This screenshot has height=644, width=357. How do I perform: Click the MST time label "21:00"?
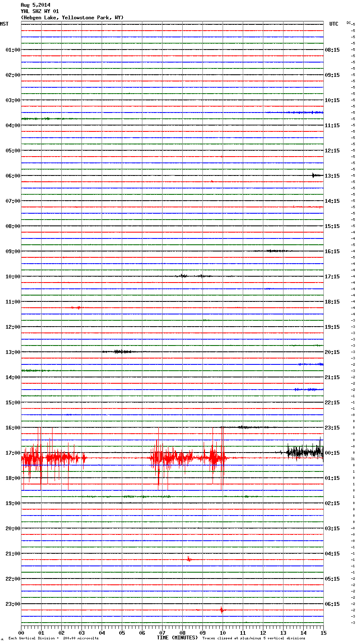click(x=13, y=554)
